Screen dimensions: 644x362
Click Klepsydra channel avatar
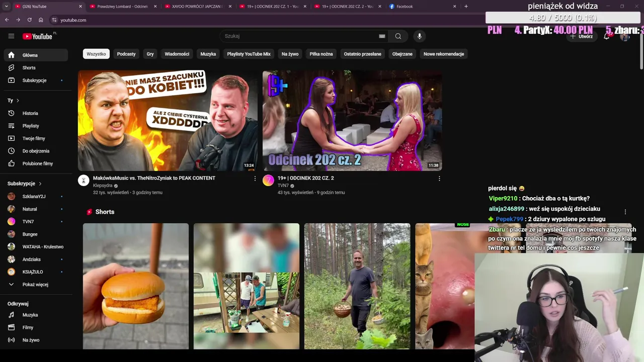(x=84, y=180)
